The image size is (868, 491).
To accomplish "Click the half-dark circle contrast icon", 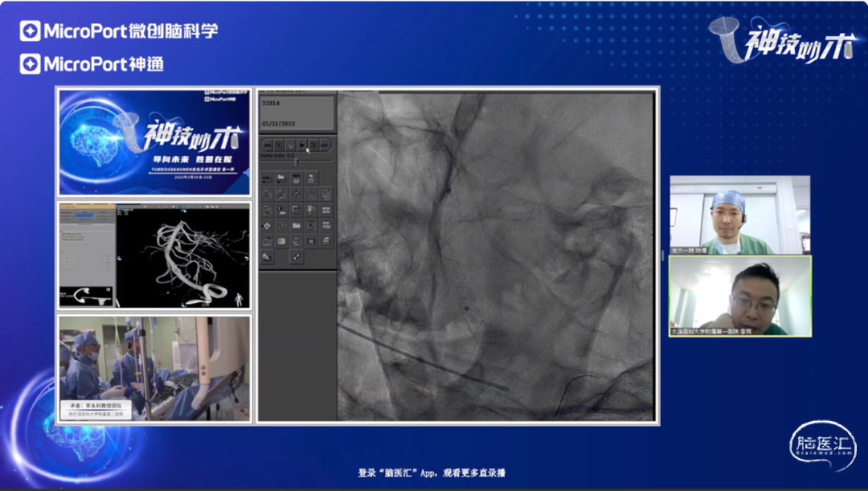I will coord(281,210).
